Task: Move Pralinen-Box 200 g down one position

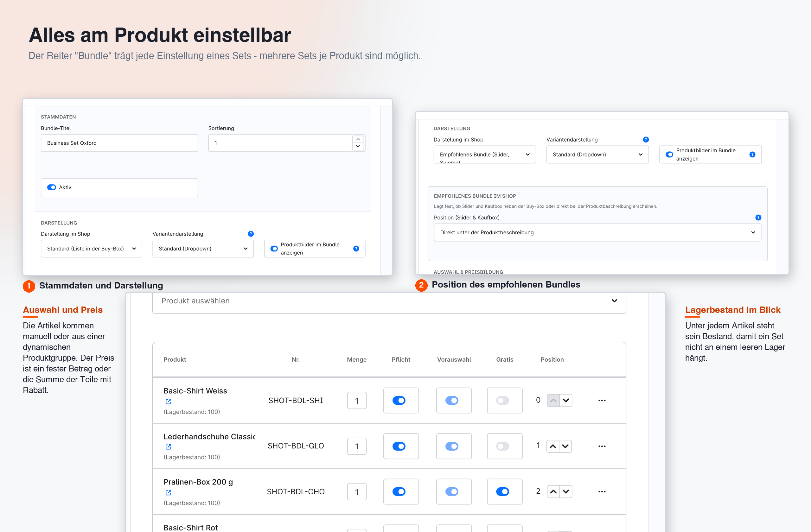Action: pos(566,491)
